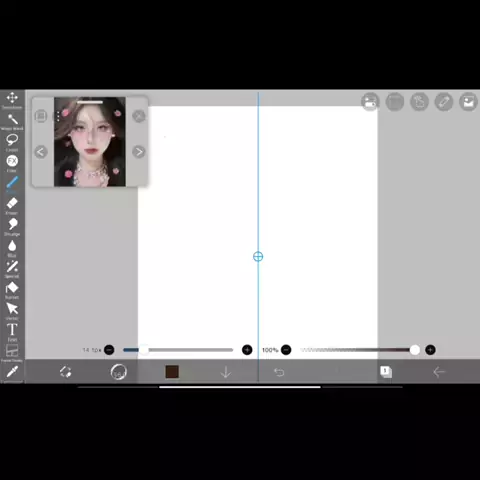Screen dimensions: 480x480
Task: Increase brush thickness with plus button
Action: pyautogui.click(x=247, y=350)
